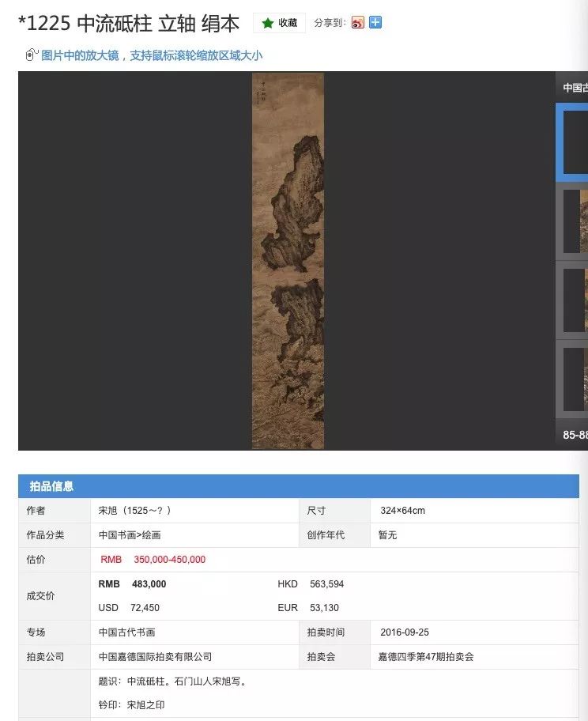Viewport: 588px width, 721px height.
Task: Click estimate value 350,000-450,000
Action: click(170, 560)
